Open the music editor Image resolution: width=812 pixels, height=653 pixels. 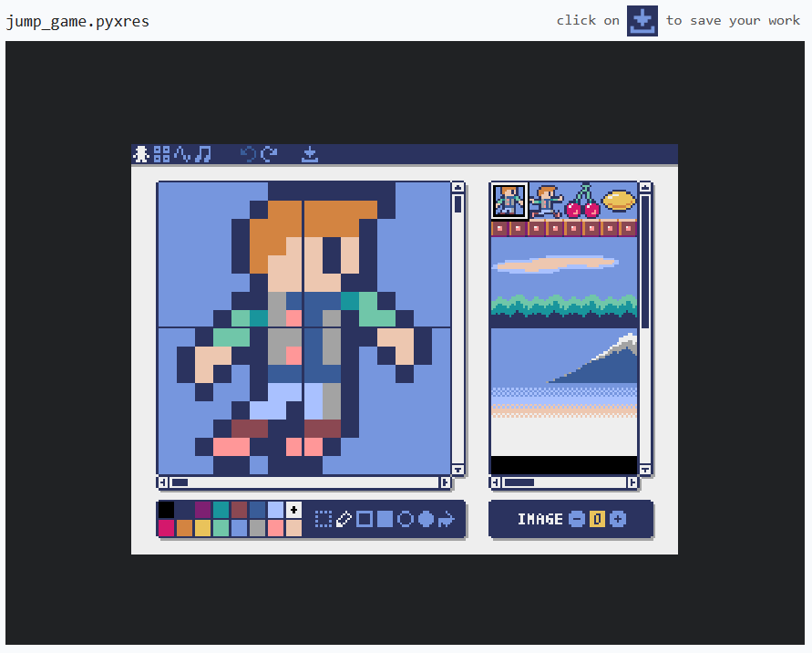(203, 154)
